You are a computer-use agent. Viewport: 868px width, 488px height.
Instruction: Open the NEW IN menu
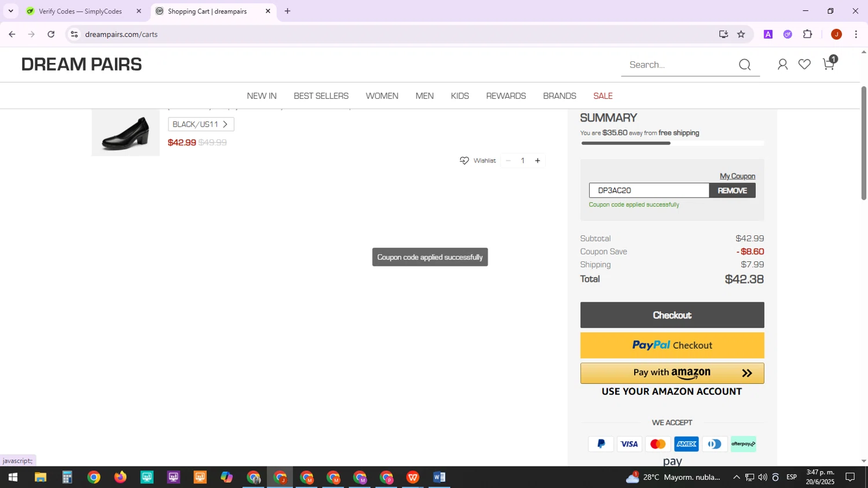point(262,96)
